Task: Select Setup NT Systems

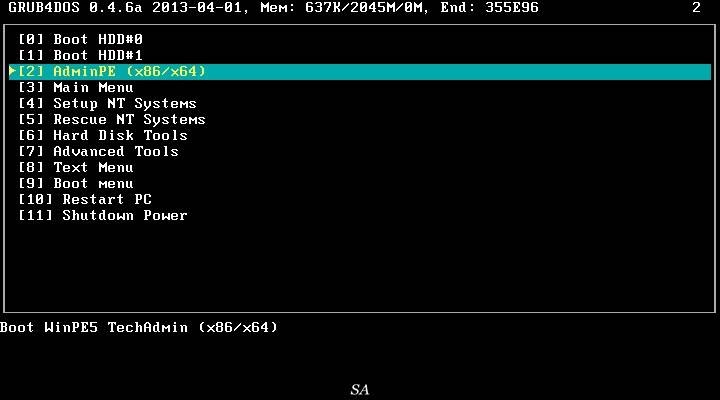Action: 107,104
